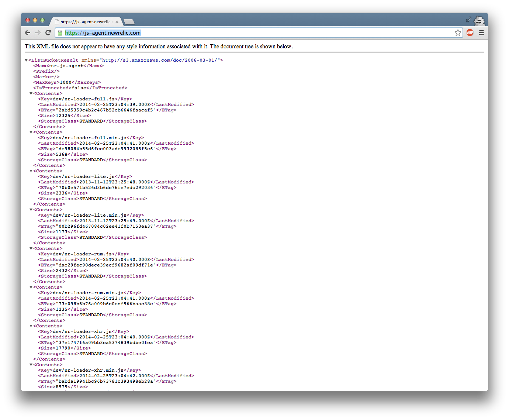
Task: Click ETag 00b296fd467084c02ee41f0b7153ea37
Action: (x=106, y=226)
